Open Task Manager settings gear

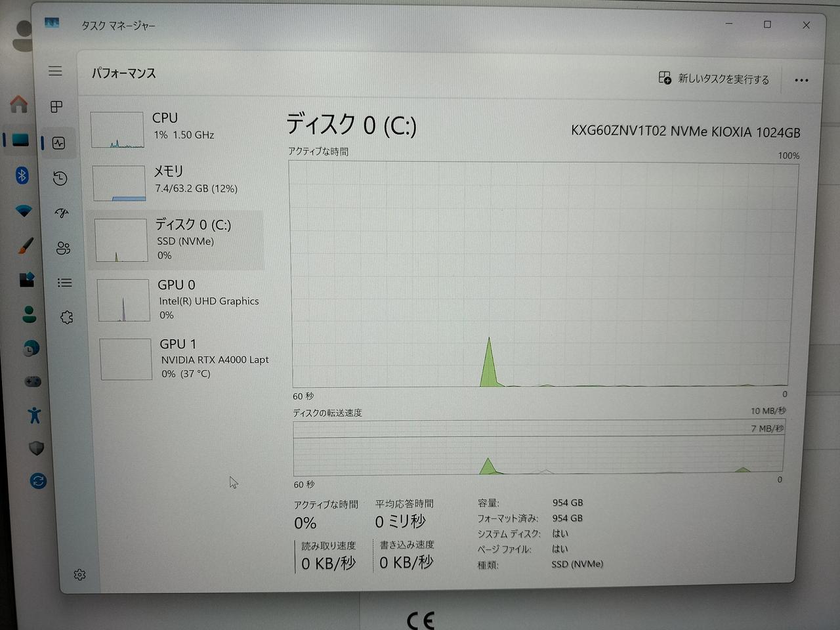pyautogui.click(x=79, y=575)
